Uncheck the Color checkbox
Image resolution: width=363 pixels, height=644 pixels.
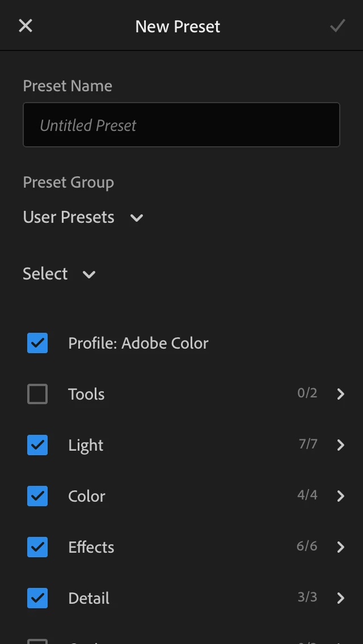[x=37, y=496]
